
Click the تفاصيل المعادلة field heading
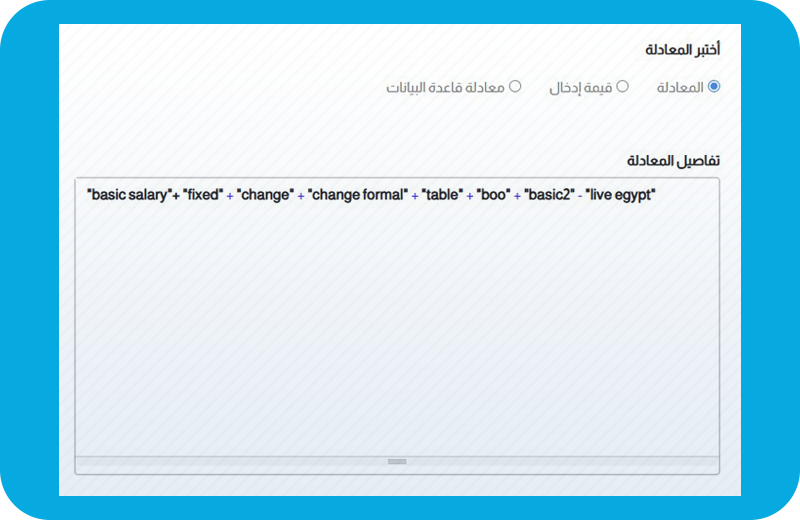pyautogui.click(x=673, y=161)
